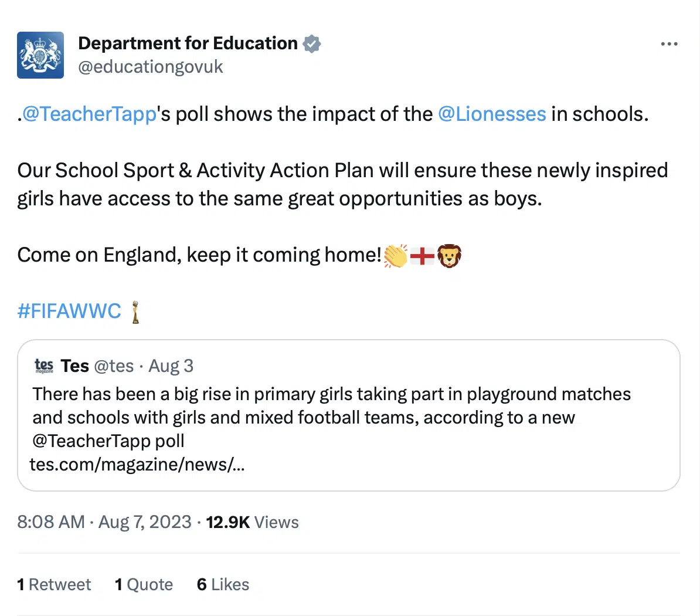Open the tweet options menu via the ellipsis icon
The width and height of the screenshot is (700, 616).
coord(669,43)
